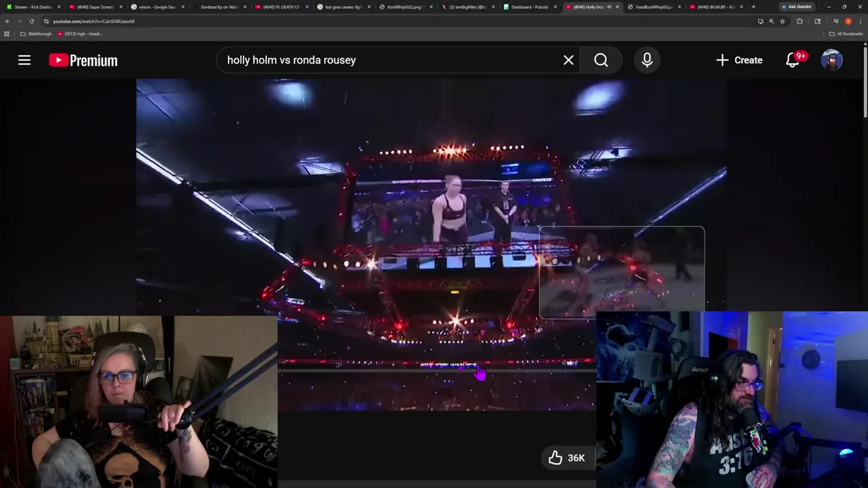
Task: View site information icon in address bar
Action: coord(46,21)
